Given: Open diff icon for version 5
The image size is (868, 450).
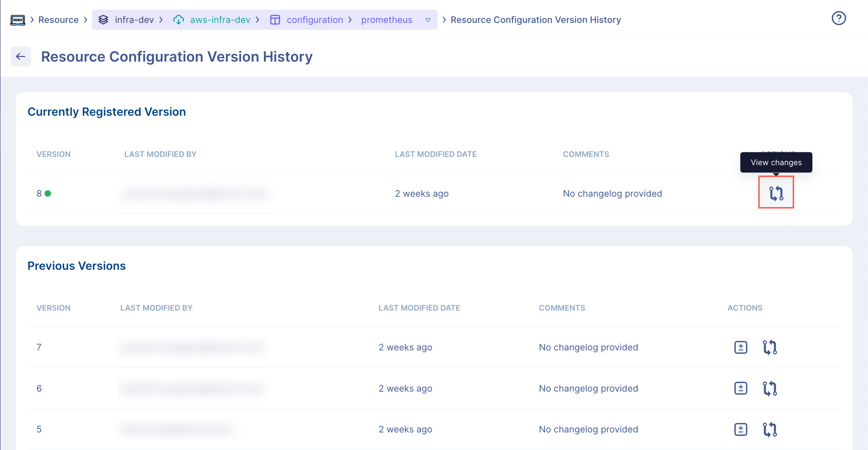Looking at the screenshot, I should pos(741,429).
